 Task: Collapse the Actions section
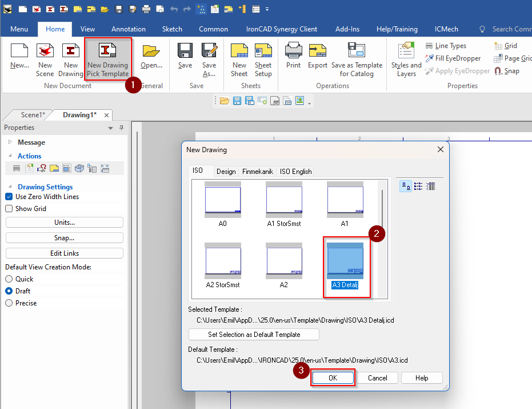point(10,156)
